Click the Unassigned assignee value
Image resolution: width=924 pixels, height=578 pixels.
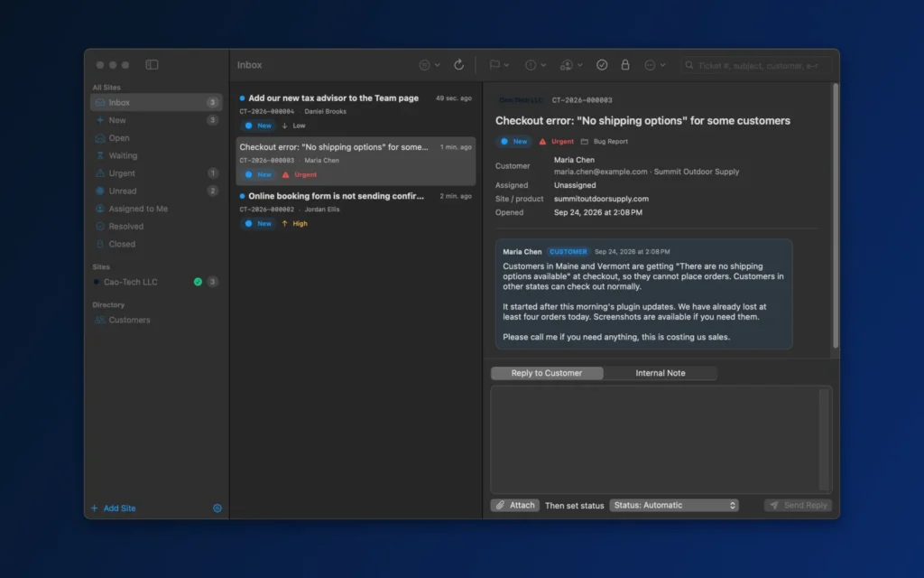[575, 185]
